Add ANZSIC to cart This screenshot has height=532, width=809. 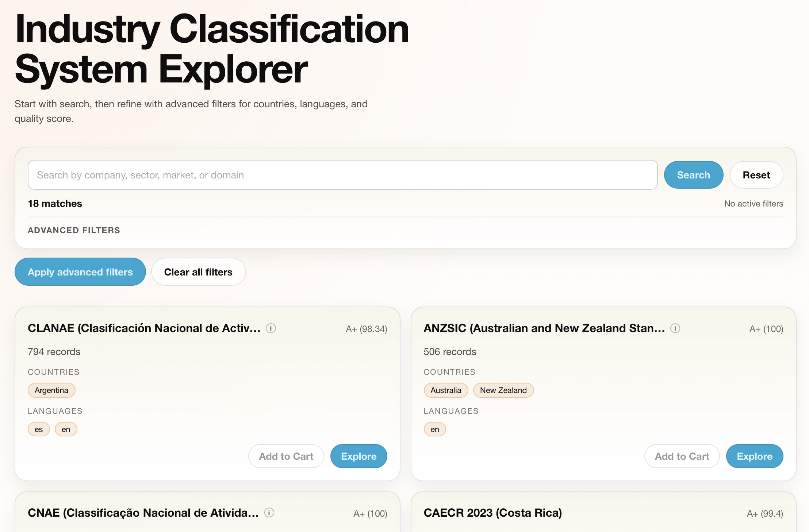682,456
